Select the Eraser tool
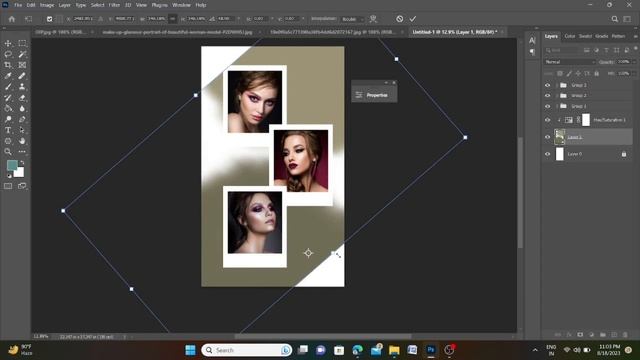640x360 pixels. [x=22, y=98]
